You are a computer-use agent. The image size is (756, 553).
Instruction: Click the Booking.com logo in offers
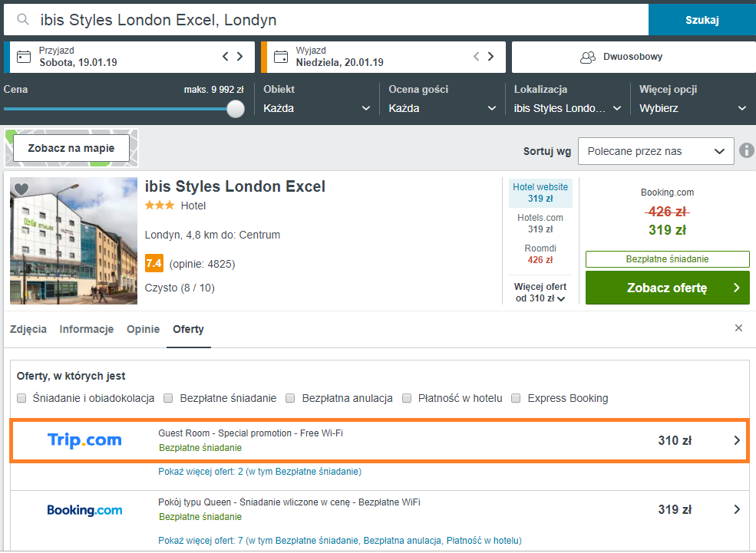(84, 510)
